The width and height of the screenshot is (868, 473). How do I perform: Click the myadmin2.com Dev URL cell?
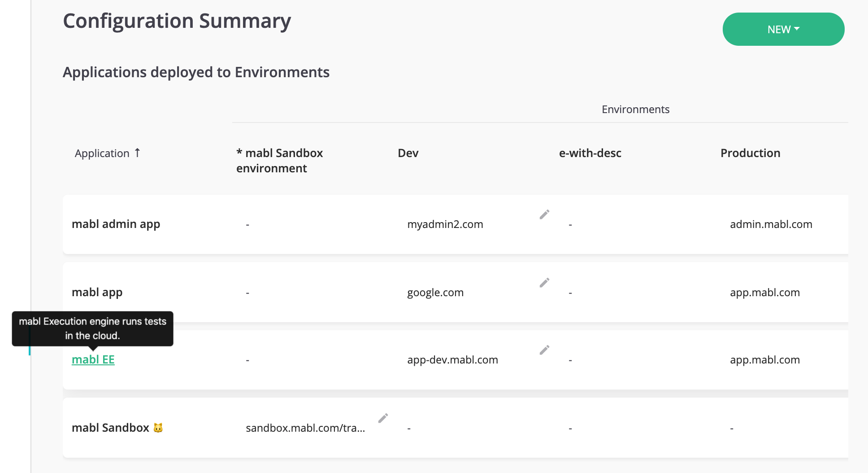(445, 224)
